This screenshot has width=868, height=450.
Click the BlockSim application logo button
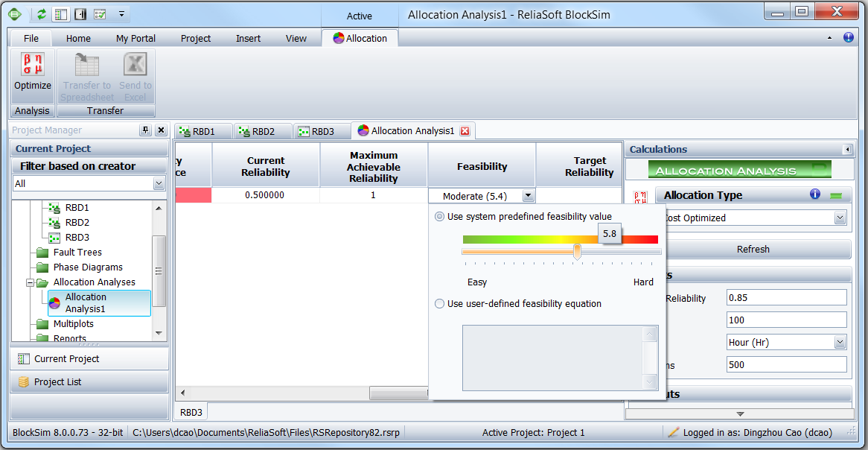(15, 14)
